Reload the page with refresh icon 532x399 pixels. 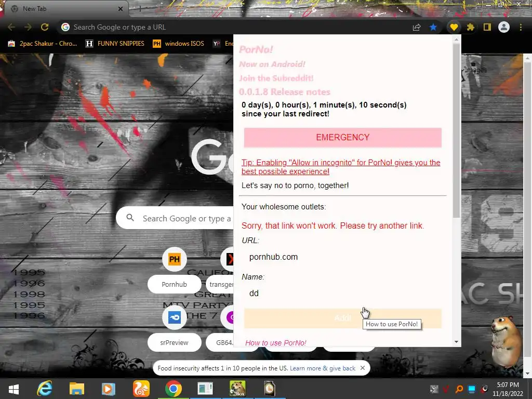[45, 27]
